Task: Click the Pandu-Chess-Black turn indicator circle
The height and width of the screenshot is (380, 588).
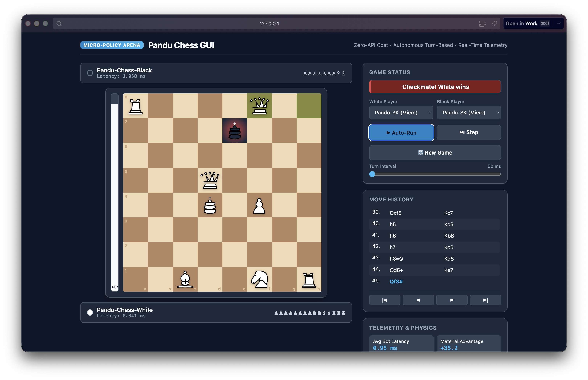Action: click(x=90, y=73)
